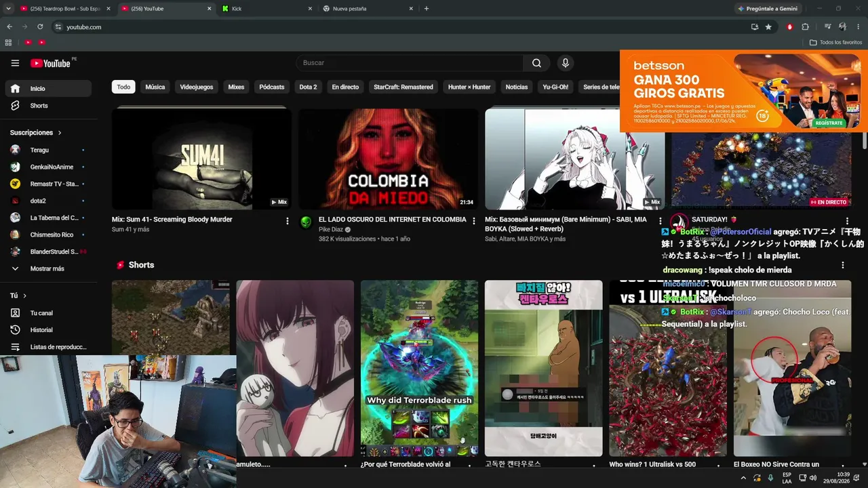Image resolution: width=868 pixels, height=488 pixels.
Task: Open the Chrome profile avatar
Action: click(x=842, y=27)
